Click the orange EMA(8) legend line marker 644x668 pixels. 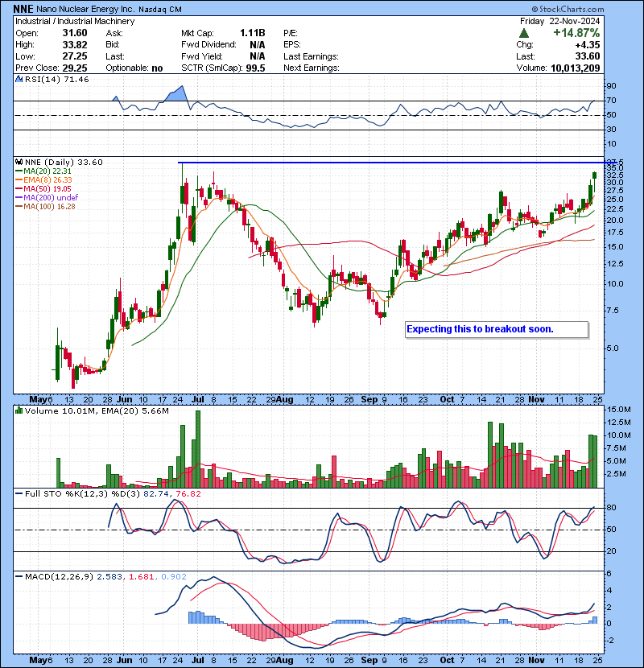coord(19,180)
